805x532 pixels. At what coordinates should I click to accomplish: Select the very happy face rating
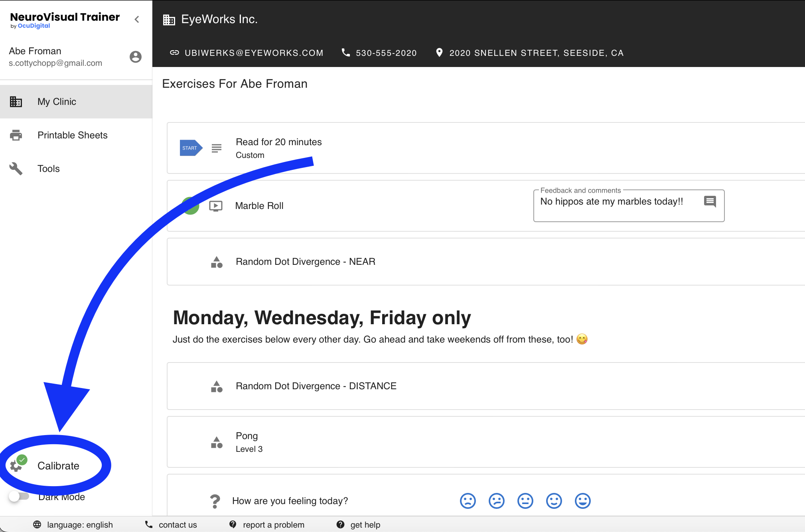pos(583,501)
